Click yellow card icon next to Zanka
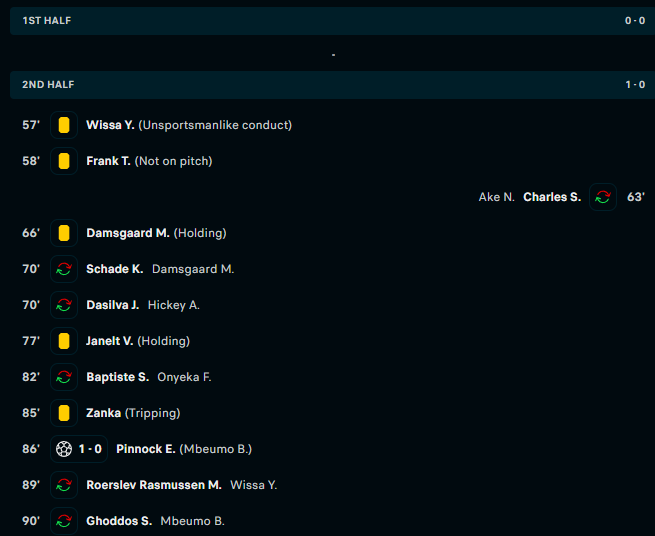The width and height of the screenshot is (655, 536). click(x=64, y=413)
